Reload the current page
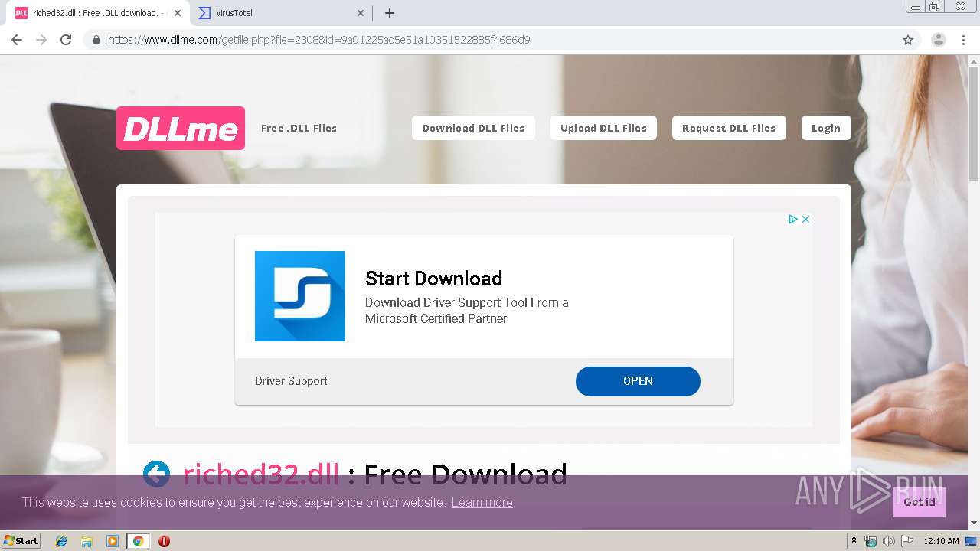The image size is (980, 551). coord(66,40)
